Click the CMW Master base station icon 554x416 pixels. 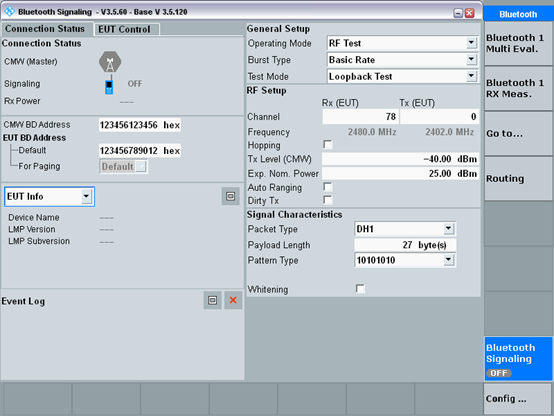(x=110, y=62)
